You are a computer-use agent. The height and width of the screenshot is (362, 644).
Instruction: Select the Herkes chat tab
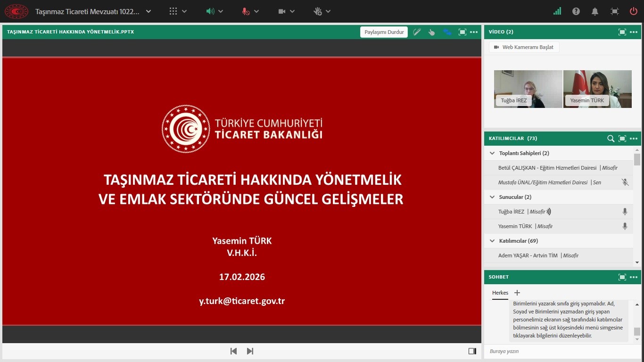tap(500, 293)
